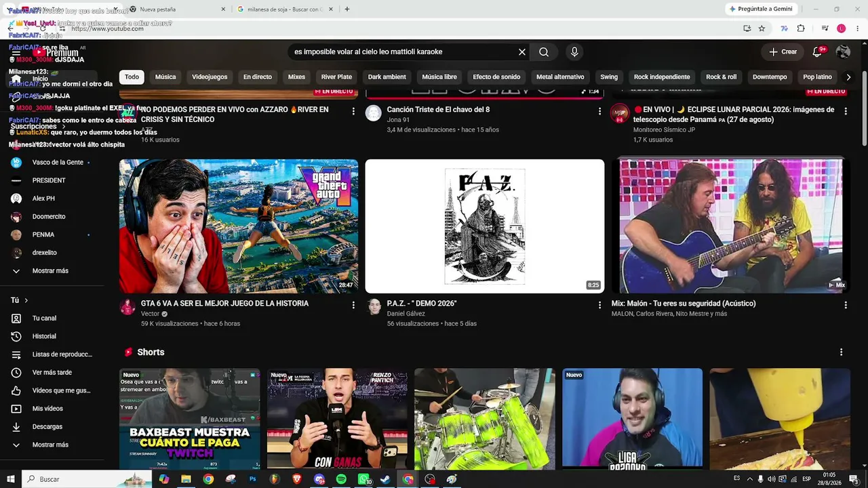Viewport: 868px width, 488px height.
Task: Expand the Tú section chevron
Action: coord(26,300)
